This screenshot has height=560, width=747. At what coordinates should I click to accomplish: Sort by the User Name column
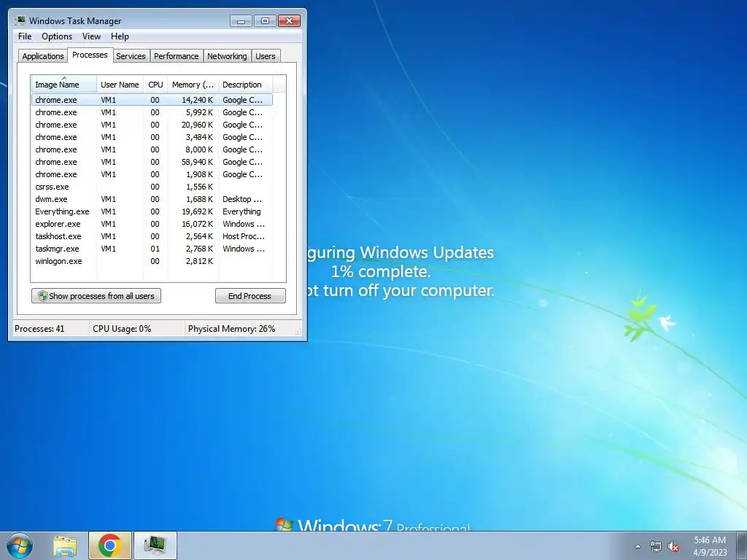[x=120, y=85]
